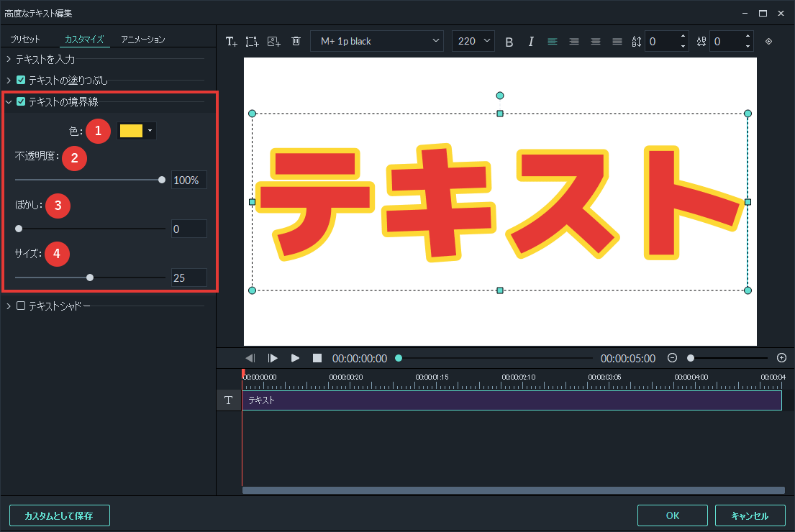Screen dimensions: 795x532
Task: Click the current time 00:00:00:00 display
Action: coord(360,358)
